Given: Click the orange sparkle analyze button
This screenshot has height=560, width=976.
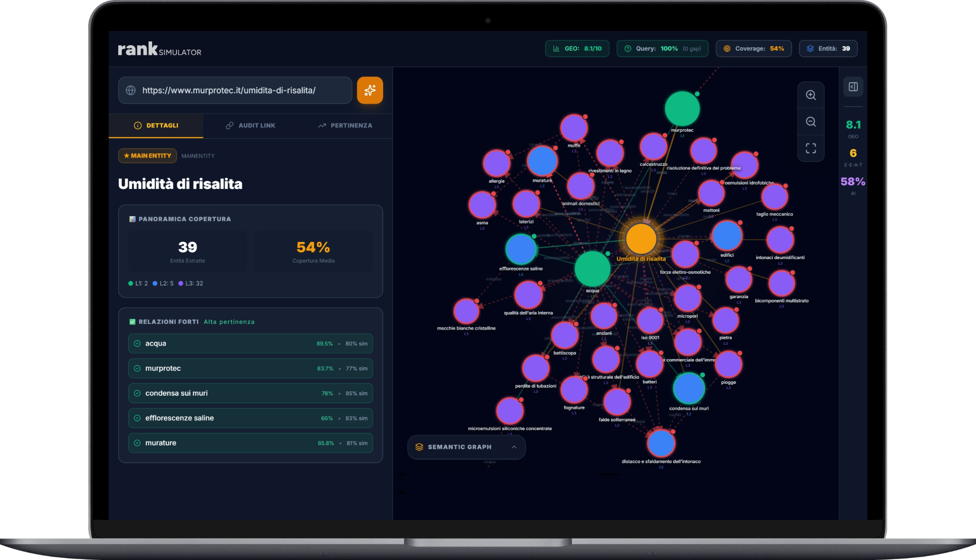Looking at the screenshot, I should tap(370, 90).
